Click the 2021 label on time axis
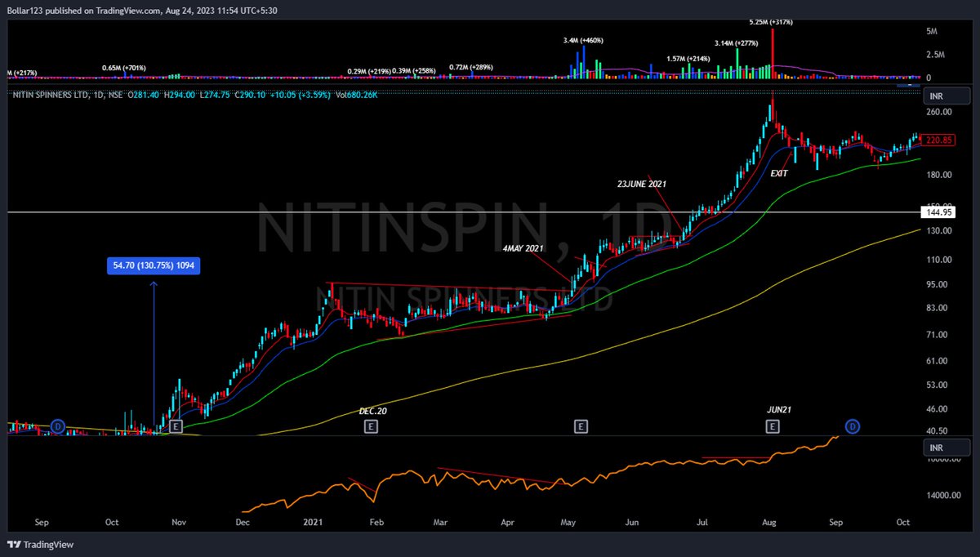This screenshot has width=980, height=557. coord(314,521)
